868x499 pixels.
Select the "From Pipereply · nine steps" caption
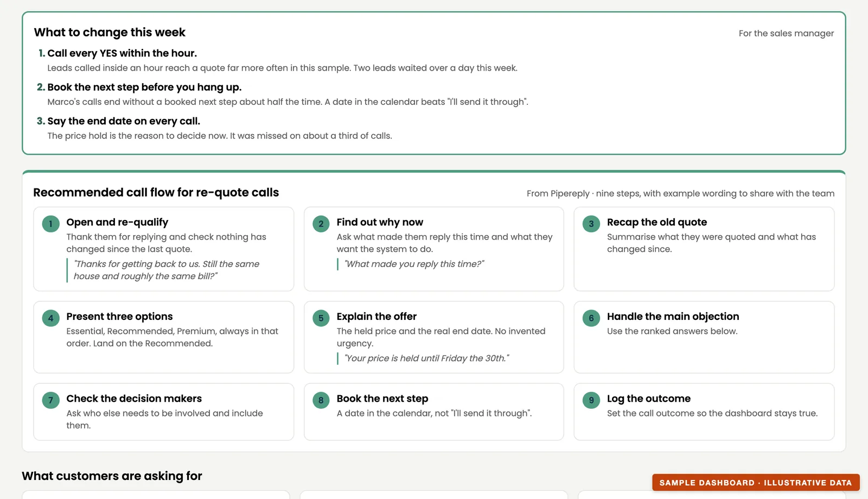pos(680,194)
